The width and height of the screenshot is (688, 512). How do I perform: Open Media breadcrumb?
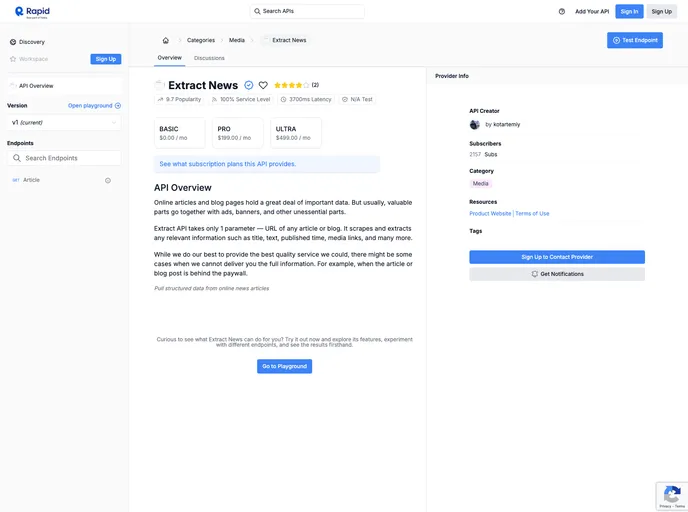coord(236,40)
